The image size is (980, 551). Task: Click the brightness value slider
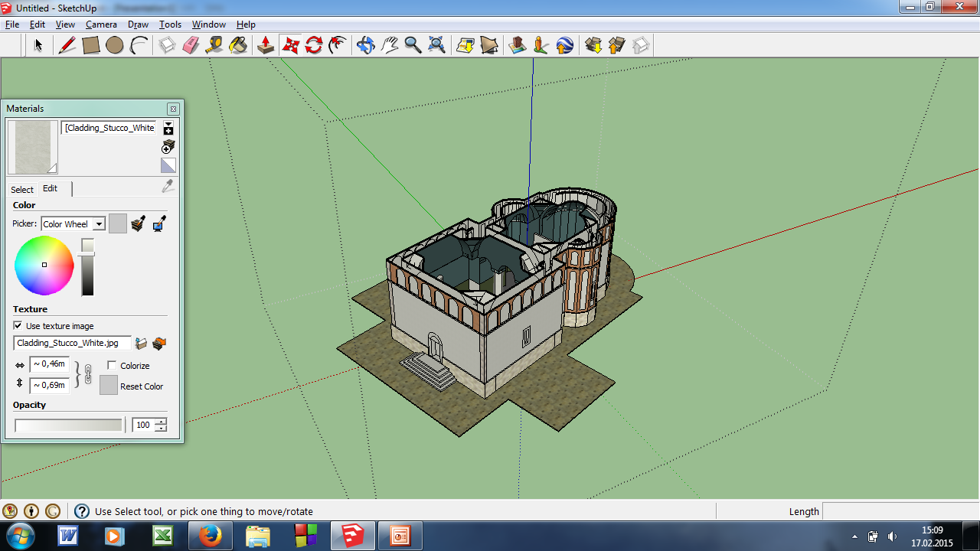(88, 267)
